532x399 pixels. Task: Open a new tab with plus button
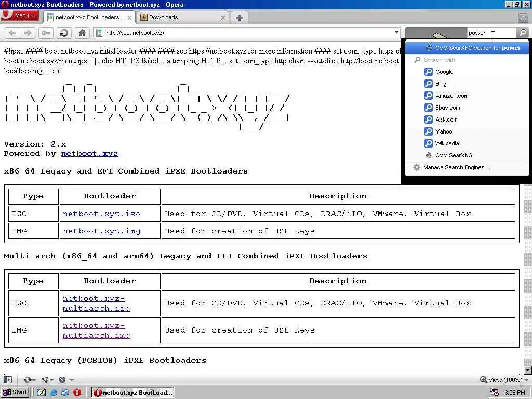239,18
